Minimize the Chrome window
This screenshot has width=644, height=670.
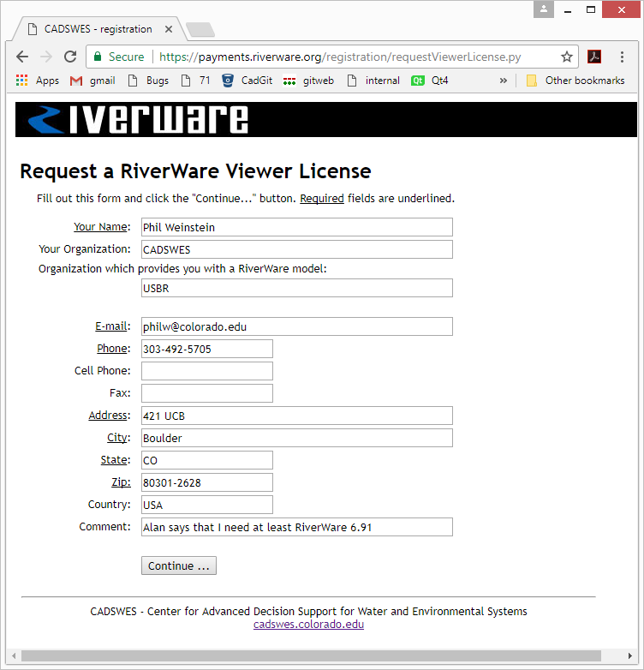568,9
